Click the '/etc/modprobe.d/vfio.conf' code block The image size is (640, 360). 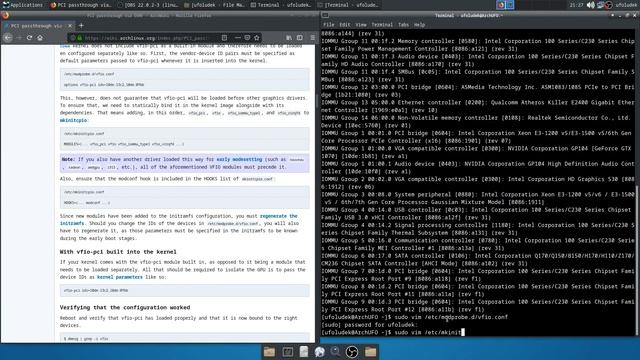coord(184,79)
